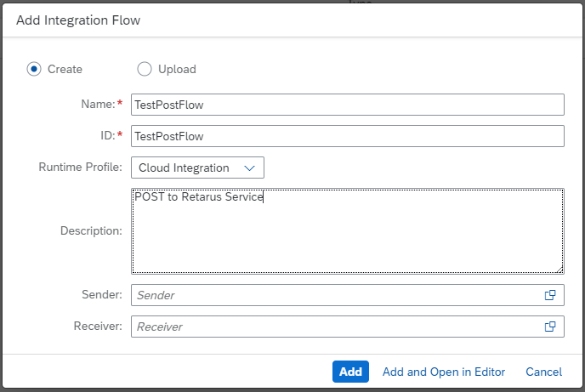Click the Add Integration Flow dialog title

(78, 20)
